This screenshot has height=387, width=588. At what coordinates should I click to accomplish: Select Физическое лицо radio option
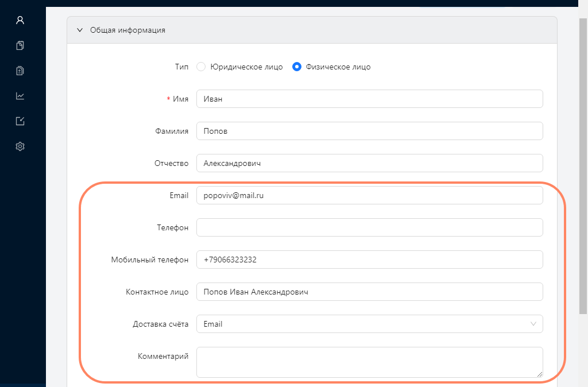pos(297,67)
